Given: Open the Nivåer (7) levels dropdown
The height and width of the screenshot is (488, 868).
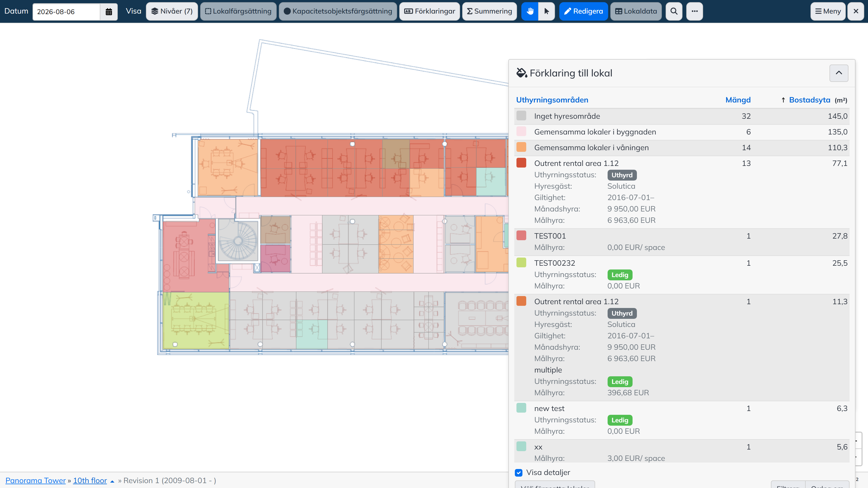Looking at the screenshot, I should (172, 11).
